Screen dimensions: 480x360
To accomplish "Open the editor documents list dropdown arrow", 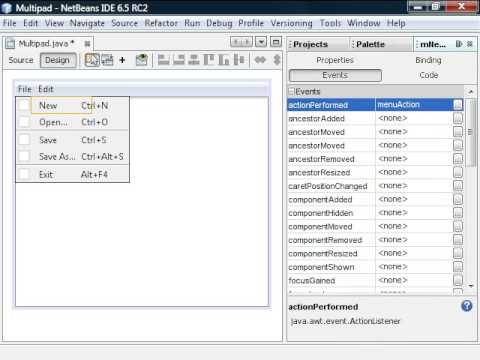I will 261,42.
